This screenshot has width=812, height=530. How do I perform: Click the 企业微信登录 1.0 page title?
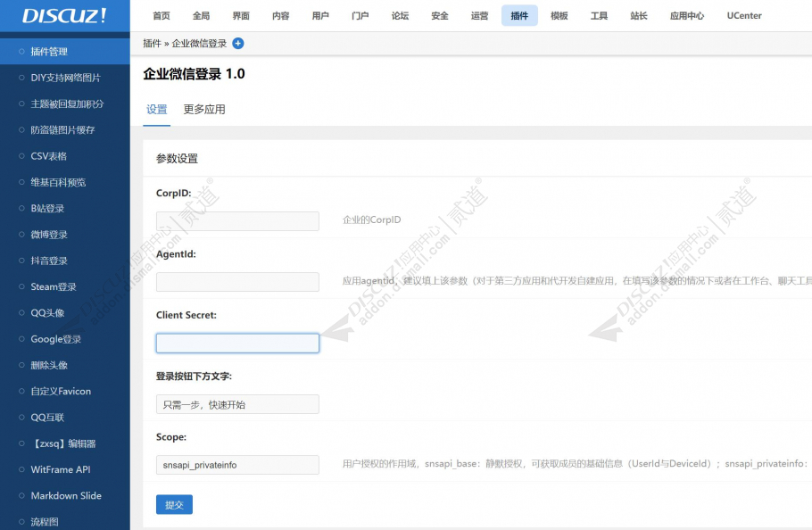(x=195, y=74)
